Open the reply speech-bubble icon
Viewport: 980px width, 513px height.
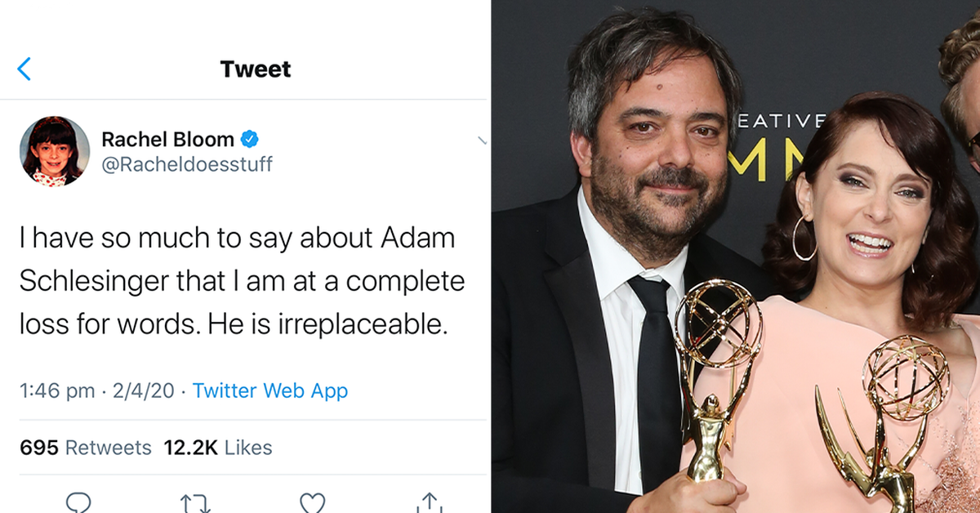[x=79, y=502]
